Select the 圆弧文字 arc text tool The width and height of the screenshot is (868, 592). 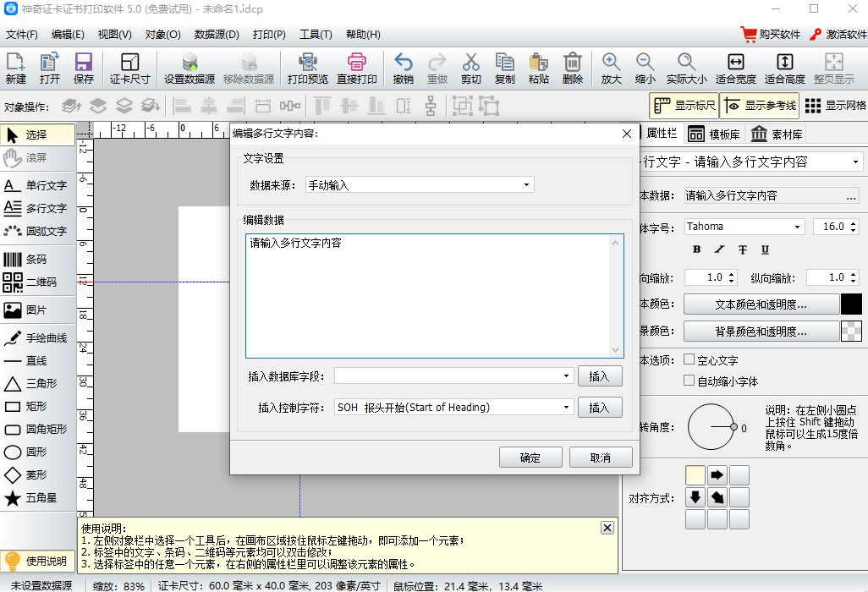pyautogui.click(x=37, y=231)
